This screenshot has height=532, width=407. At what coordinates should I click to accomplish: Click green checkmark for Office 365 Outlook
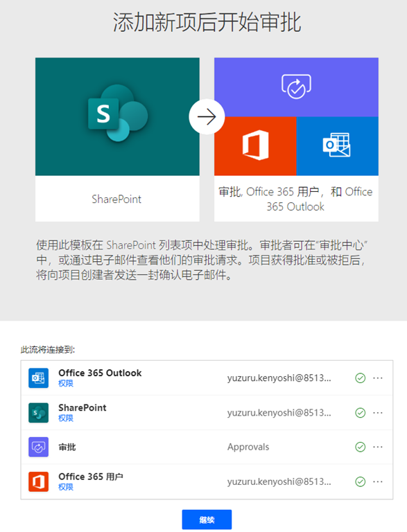pyautogui.click(x=360, y=378)
